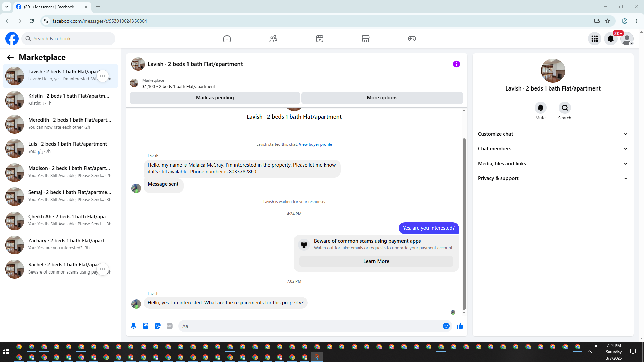The image size is (644, 362).
Task: Open the Menu grid icon
Action: (595, 39)
